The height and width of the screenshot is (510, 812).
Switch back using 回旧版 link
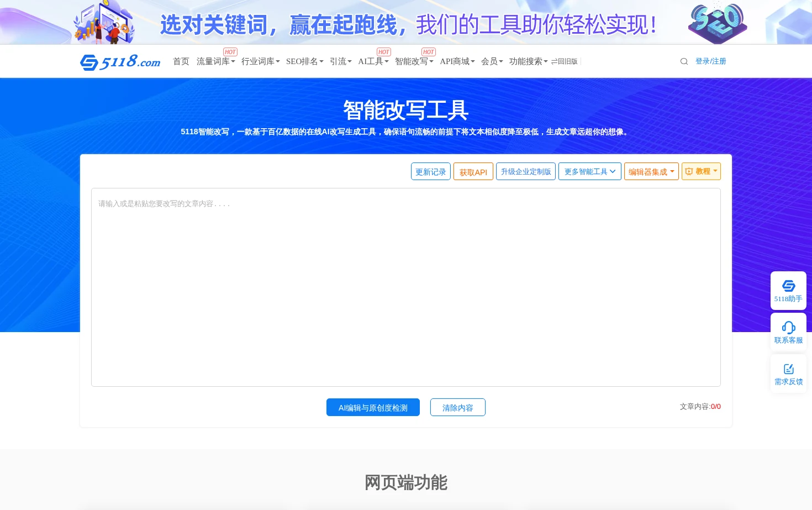[565, 61]
